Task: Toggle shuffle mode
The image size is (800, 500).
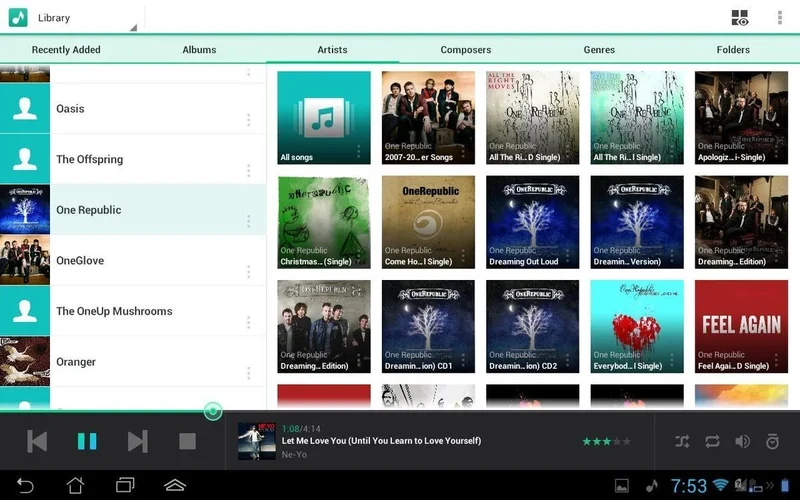Action: click(x=682, y=441)
